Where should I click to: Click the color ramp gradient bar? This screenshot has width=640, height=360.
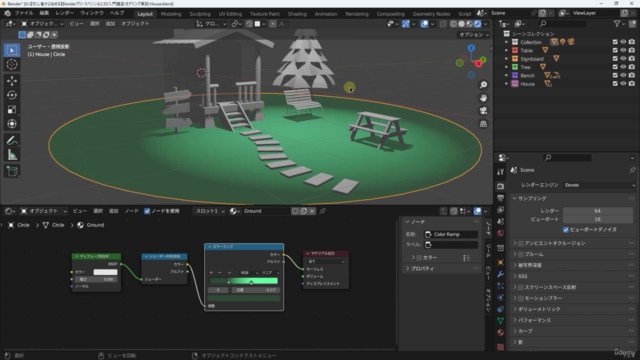point(244,281)
